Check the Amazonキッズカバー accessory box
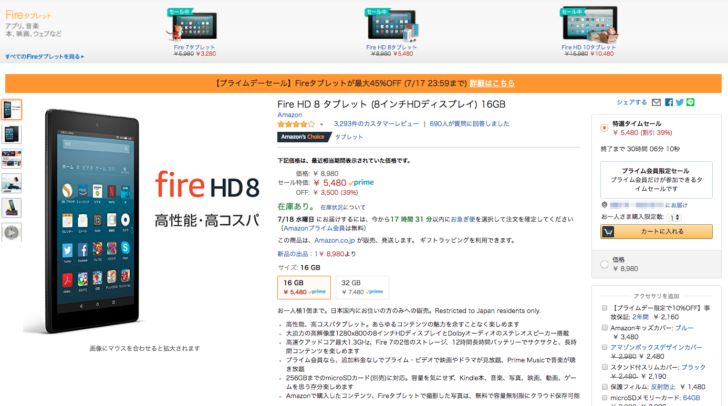 pyautogui.click(x=604, y=327)
